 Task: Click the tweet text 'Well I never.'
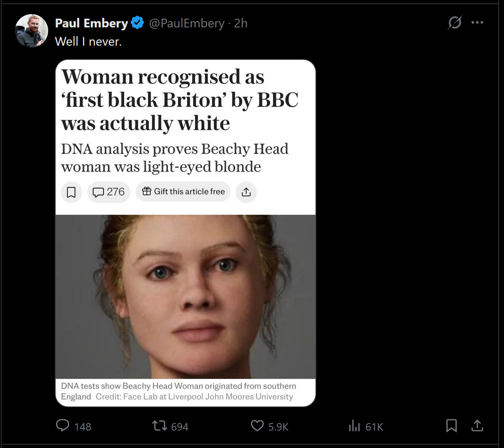[x=88, y=42]
